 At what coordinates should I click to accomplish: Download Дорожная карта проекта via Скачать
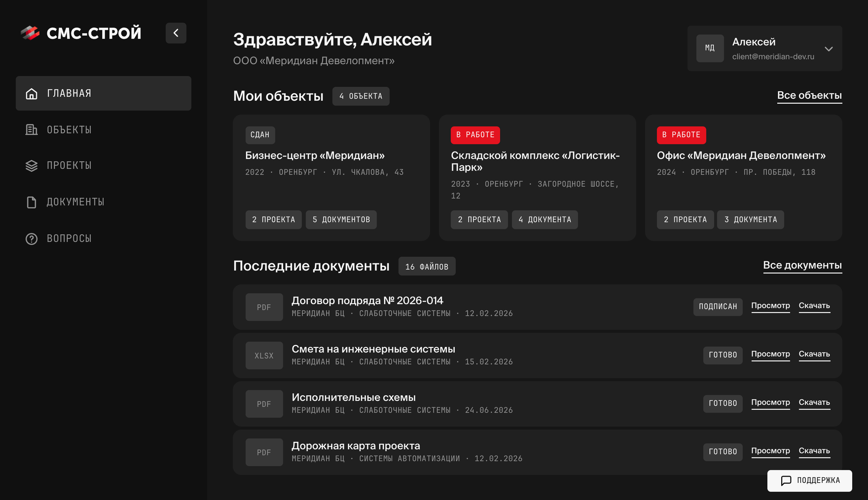pyautogui.click(x=815, y=451)
